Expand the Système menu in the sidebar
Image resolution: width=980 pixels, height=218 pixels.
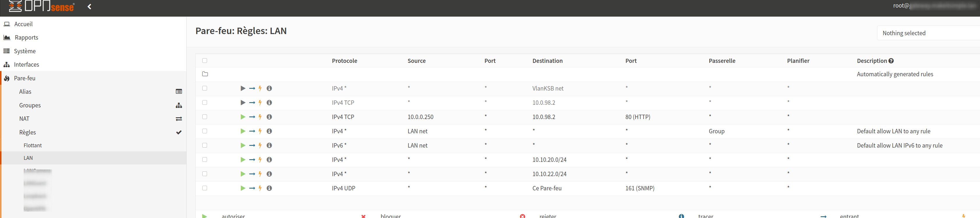[x=25, y=51]
